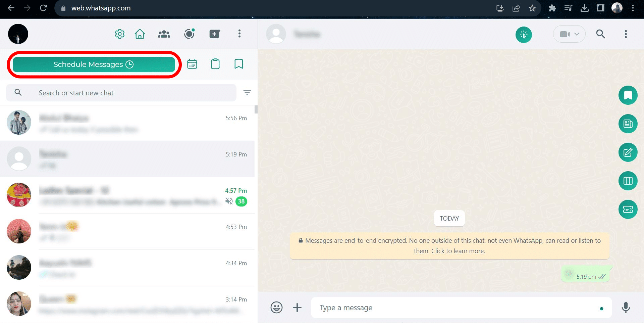Click the Schedule Messages button
Image resolution: width=644 pixels, height=323 pixels.
[x=94, y=64]
